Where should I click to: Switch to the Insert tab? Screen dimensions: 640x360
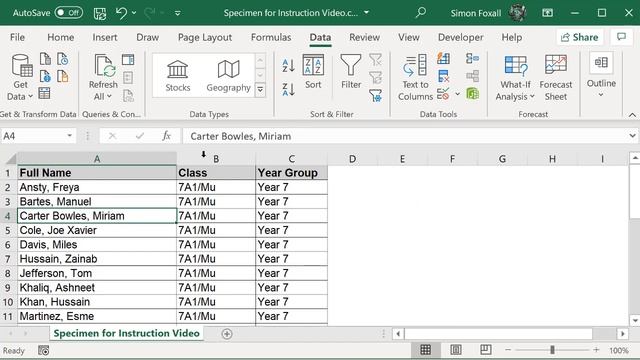pyautogui.click(x=104, y=38)
